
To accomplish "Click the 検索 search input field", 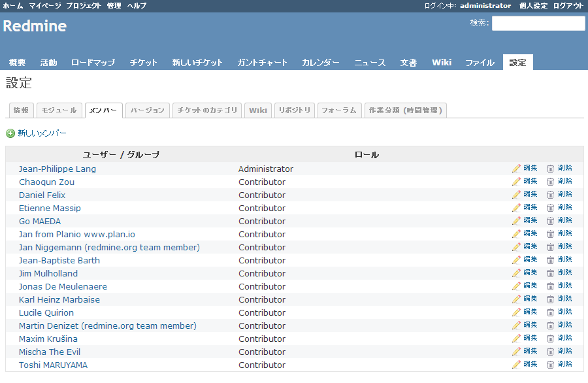I will click(538, 24).
